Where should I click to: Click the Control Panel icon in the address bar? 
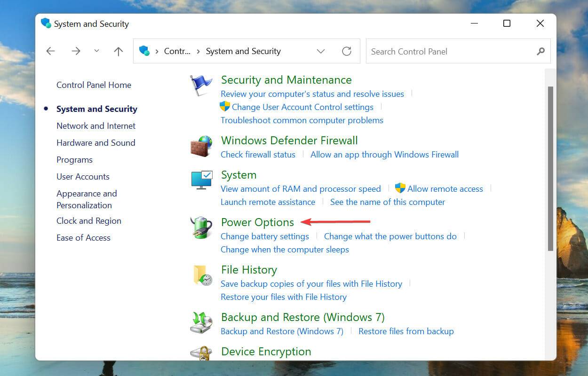(144, 51)
